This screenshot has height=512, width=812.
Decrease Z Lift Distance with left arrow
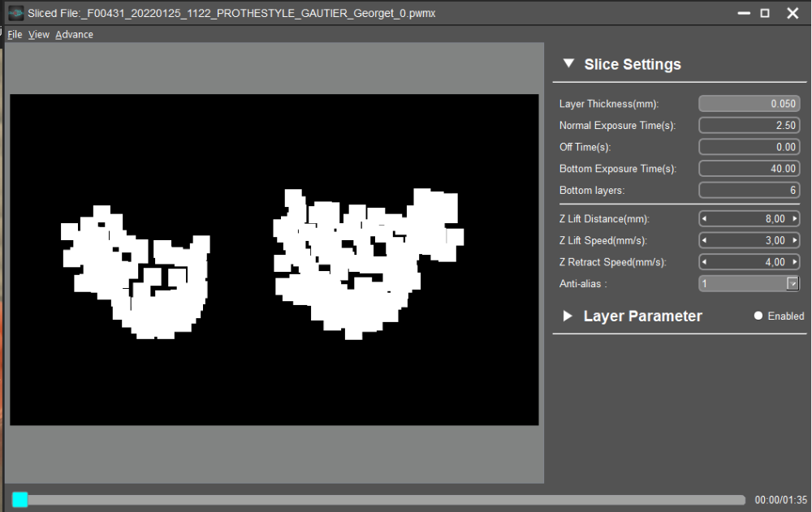[704, 219]
